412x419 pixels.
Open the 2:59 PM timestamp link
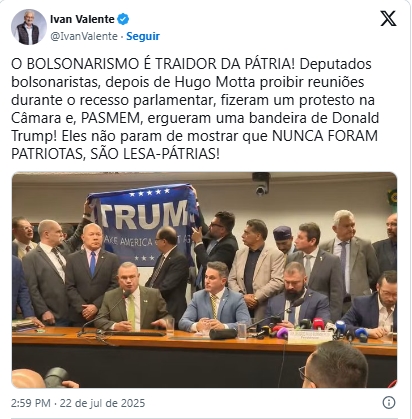pyautogui.click(x=31, y=403)
